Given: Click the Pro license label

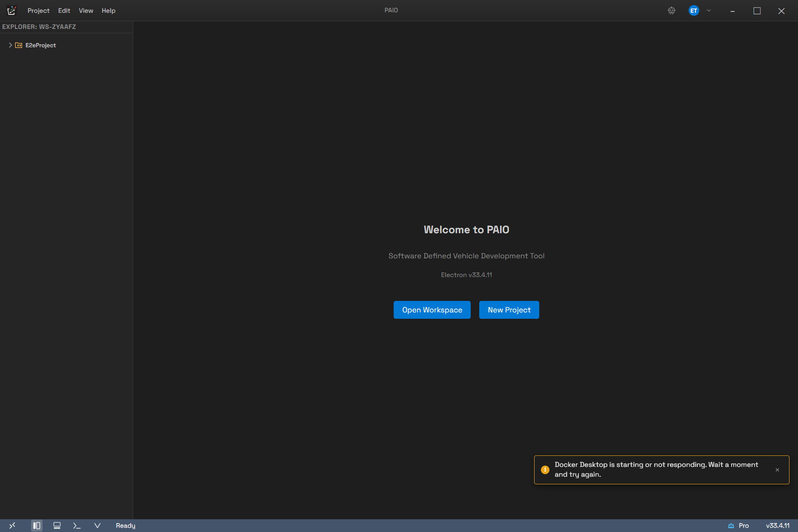Looking at the screenshot, I should [x=744, y=526].
